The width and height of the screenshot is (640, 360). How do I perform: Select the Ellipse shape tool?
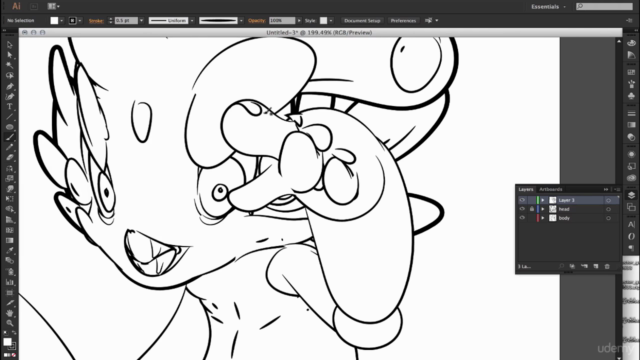pyautogui.click(x=10, y=127)
